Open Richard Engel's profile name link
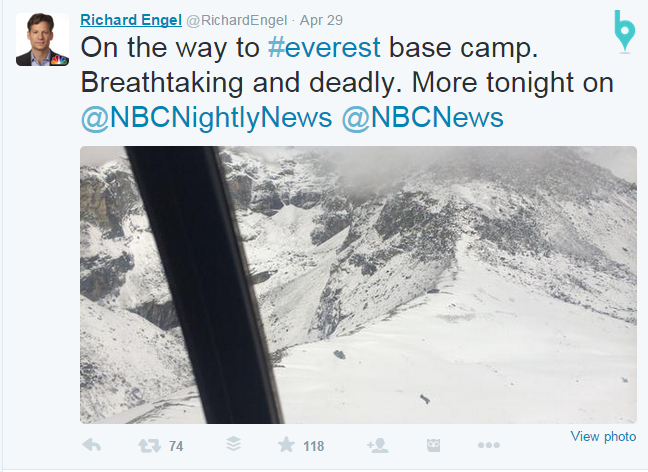 128,19
